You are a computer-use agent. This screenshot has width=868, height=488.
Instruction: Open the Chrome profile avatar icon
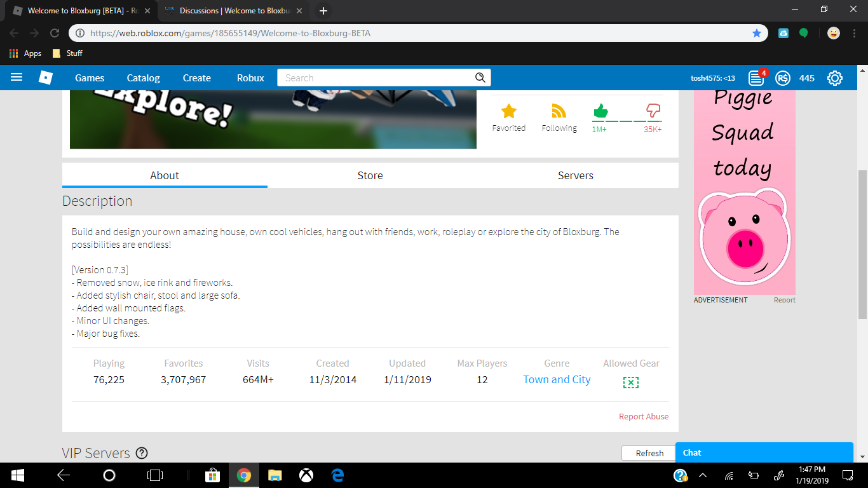coord(834,33)
